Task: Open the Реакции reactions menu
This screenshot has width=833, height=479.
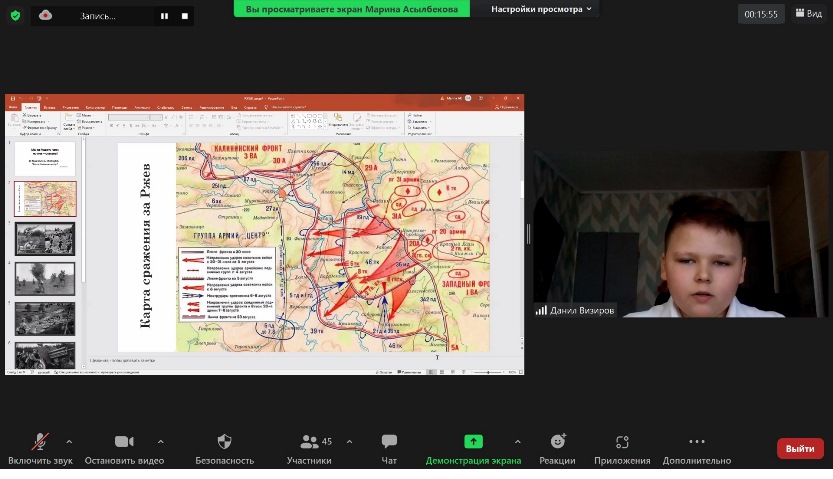Action: (557, 442)
